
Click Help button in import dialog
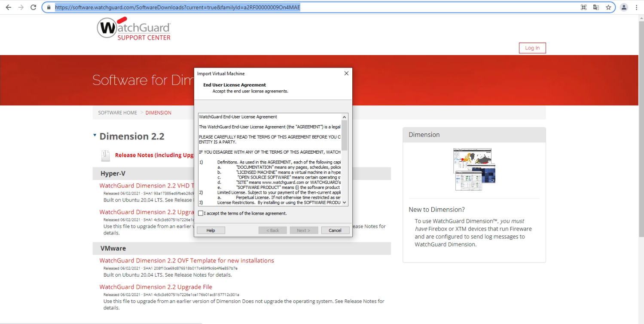(211, 230)
